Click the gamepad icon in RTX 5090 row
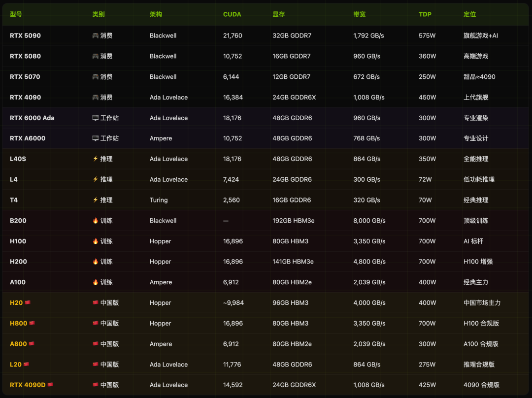The width and height of the screenshot is (532, 398). pyautogui.click(x=96, y=35)
